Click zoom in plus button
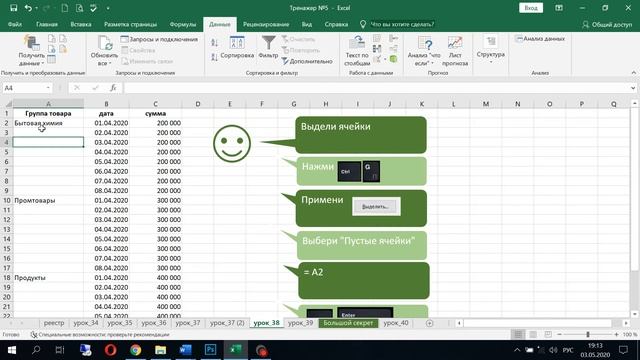This screenshot has width=640, height=360. click(x=616, y=334)
